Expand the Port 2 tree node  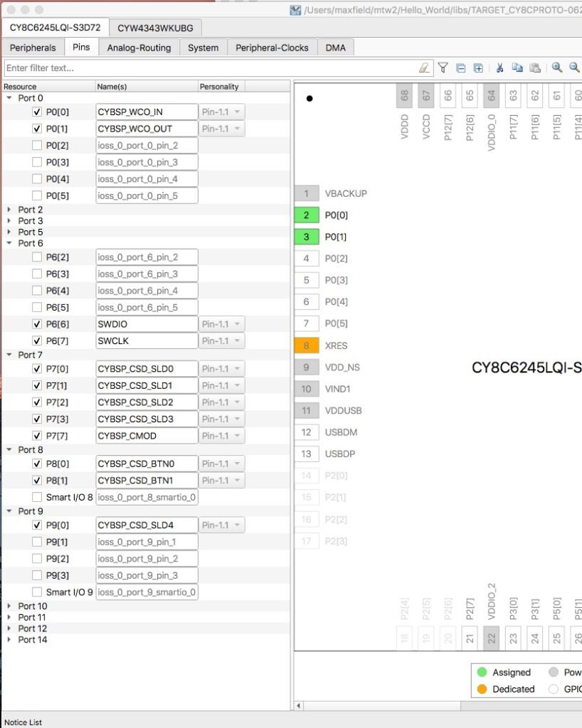pyautogui.click(x=9, y=210)
